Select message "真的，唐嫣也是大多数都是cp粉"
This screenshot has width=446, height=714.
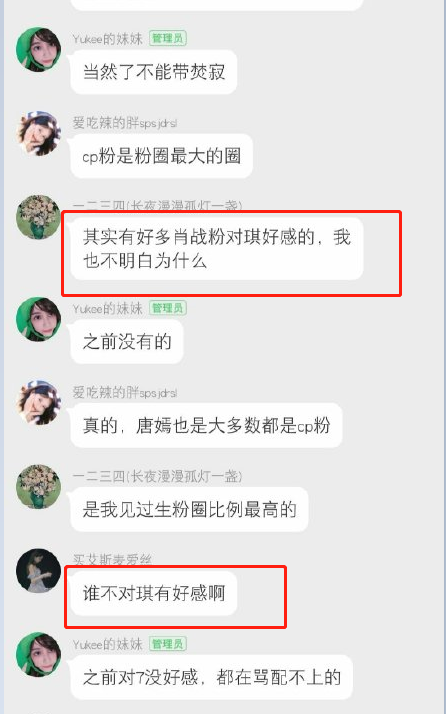tap(206, 426)
